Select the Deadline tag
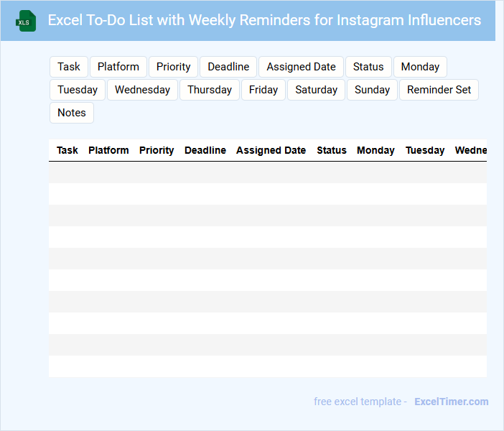Image resolution: width=504 pixels, height=431 pixels. [228, 67]
